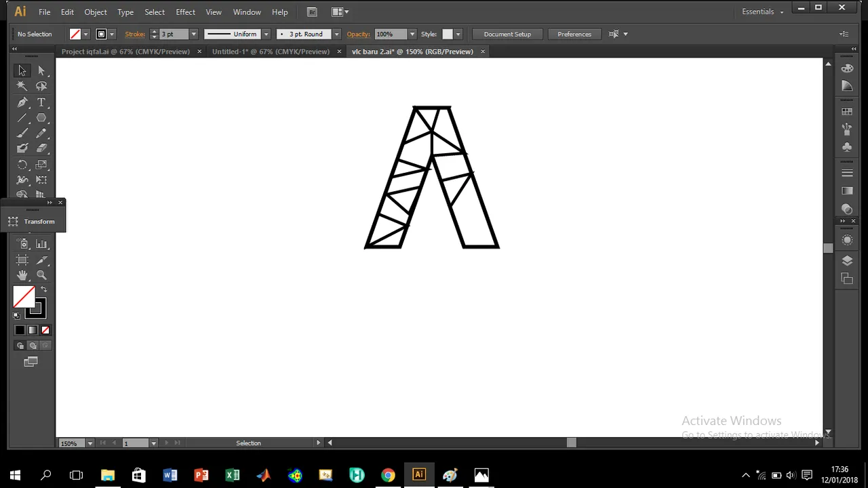Open the Appearance panel
The image size is (868, 488).
847,241
